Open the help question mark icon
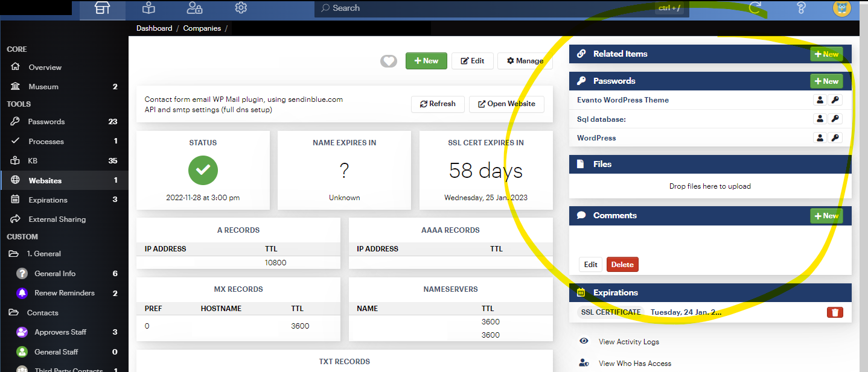This screenshot has width=868, height=372. (802, 8)
